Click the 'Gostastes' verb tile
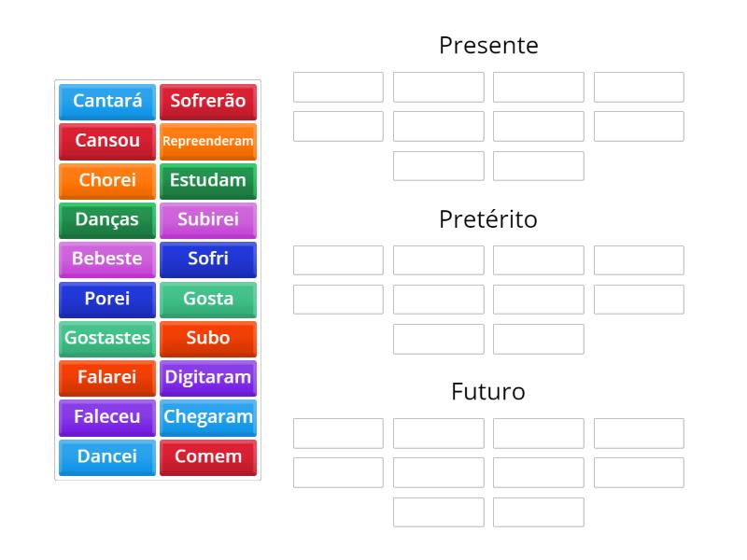The image size is (747, 560). (107, 338)
